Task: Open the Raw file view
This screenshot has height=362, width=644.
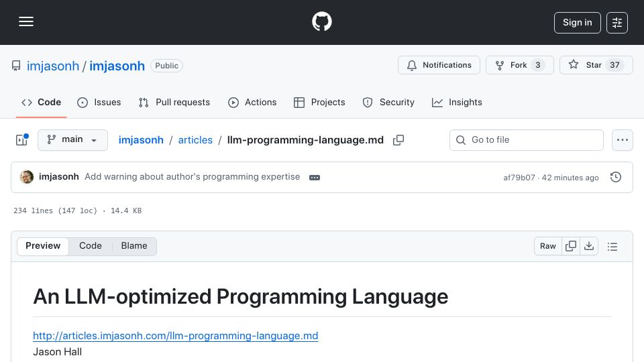Action: pos(548,246)
